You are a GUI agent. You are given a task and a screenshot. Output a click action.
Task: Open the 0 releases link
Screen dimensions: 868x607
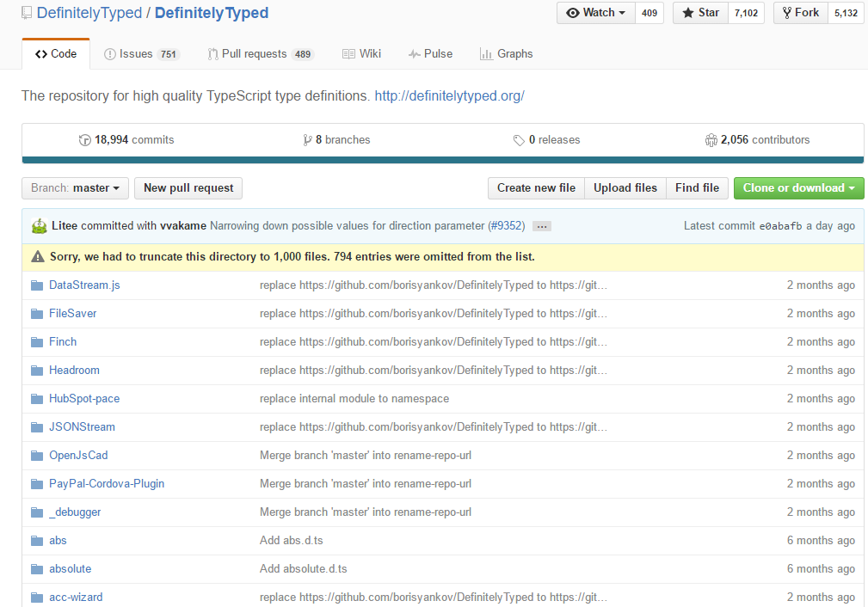pos(546,140)
